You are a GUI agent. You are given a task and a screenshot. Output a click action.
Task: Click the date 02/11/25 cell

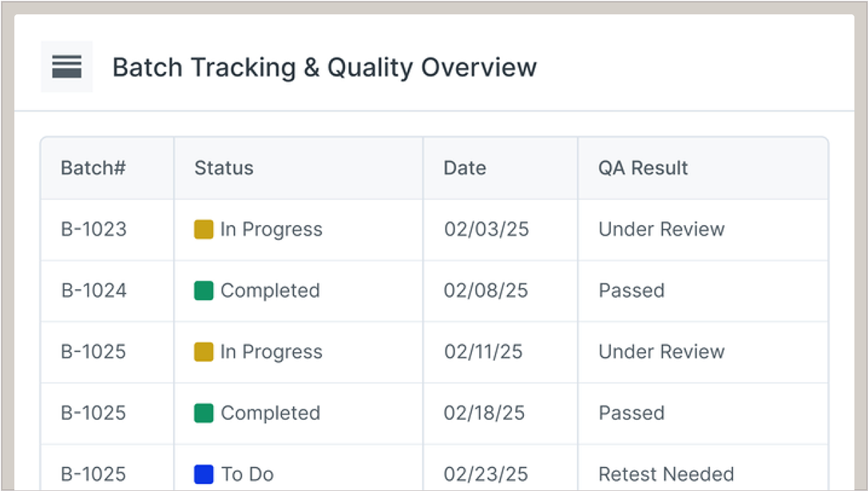(x=483, y=352)
